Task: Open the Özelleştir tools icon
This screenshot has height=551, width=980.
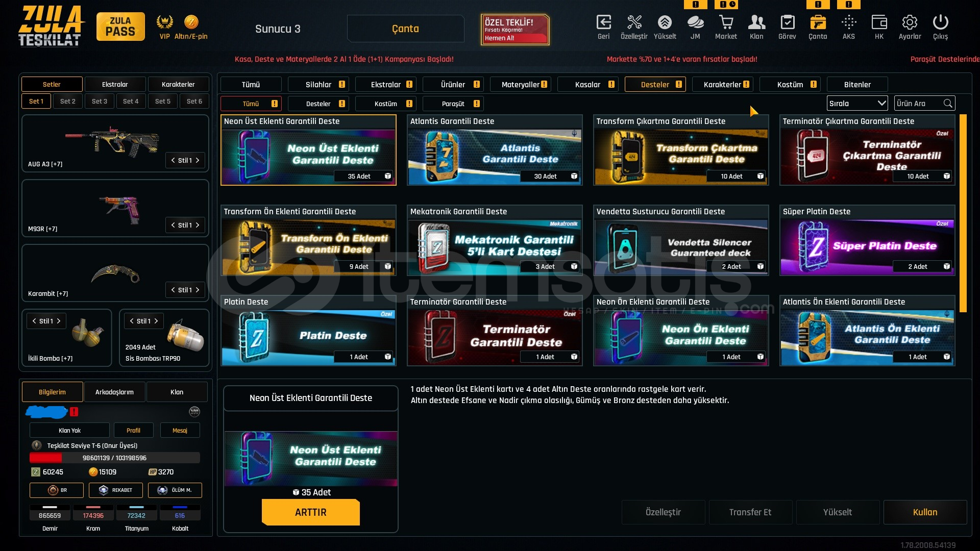Action: [x=634, y=22]
